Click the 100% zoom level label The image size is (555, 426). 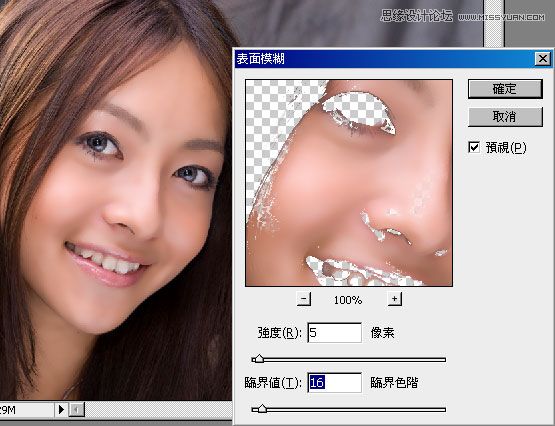tap(348, 300)
